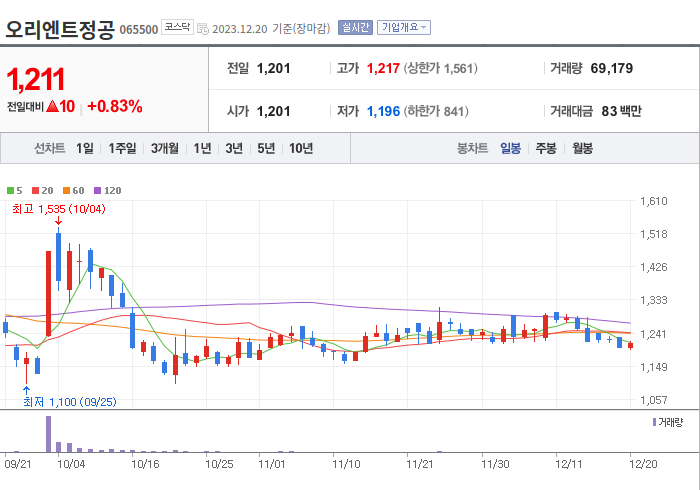The height and width of the screenshot is (490, 700).
Task: Select the 1년 line chart tab
Action: pos(202,148)
